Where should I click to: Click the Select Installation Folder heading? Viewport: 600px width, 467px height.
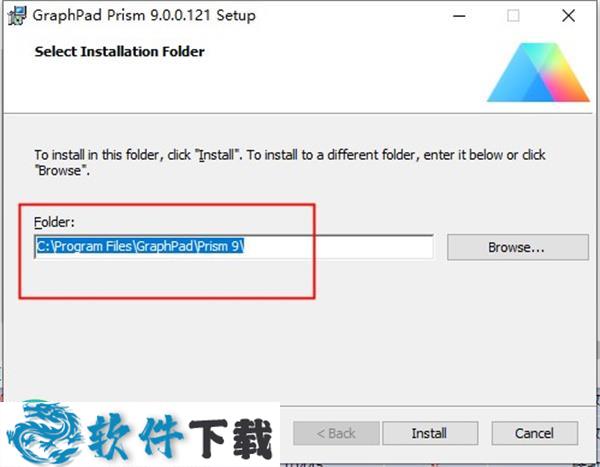(119, 52)
